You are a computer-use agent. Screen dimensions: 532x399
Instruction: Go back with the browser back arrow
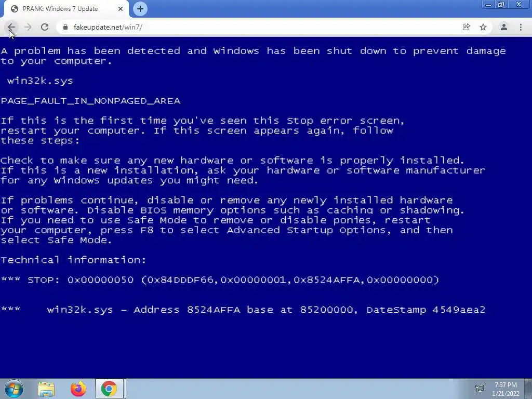coord(11,27)
